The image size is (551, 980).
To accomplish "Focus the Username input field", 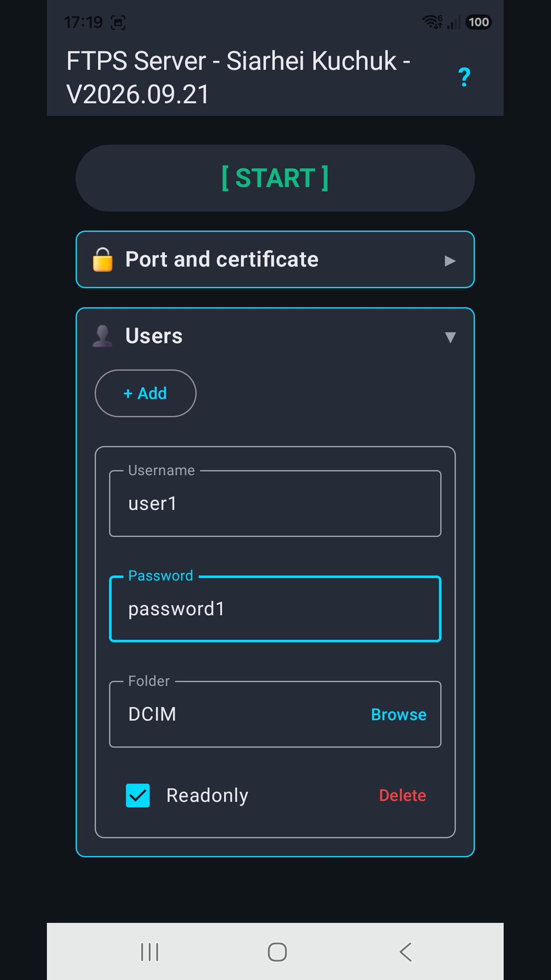I will [x=275, y=503].
